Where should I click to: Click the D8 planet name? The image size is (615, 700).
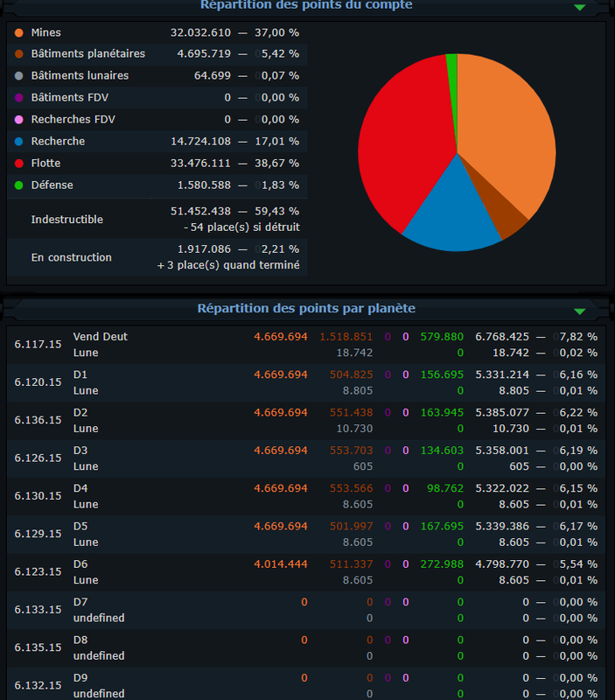80,640
